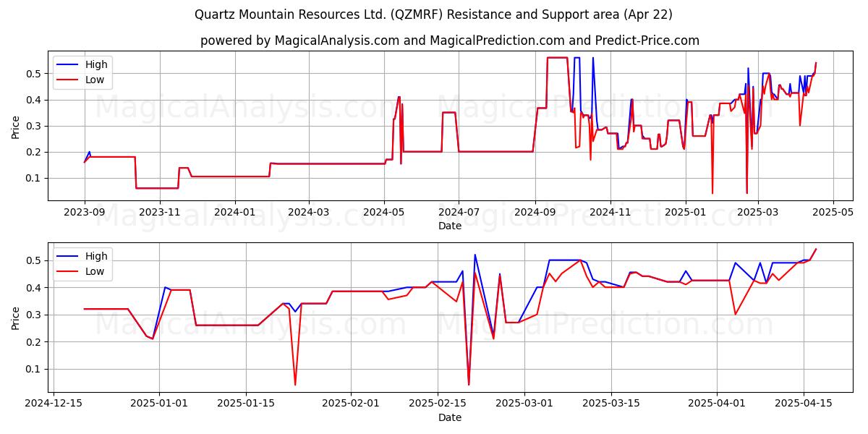Click the 'Date' axis label under bottom chart
Viewport: 868px width, 434px height.
click(450, 417)
